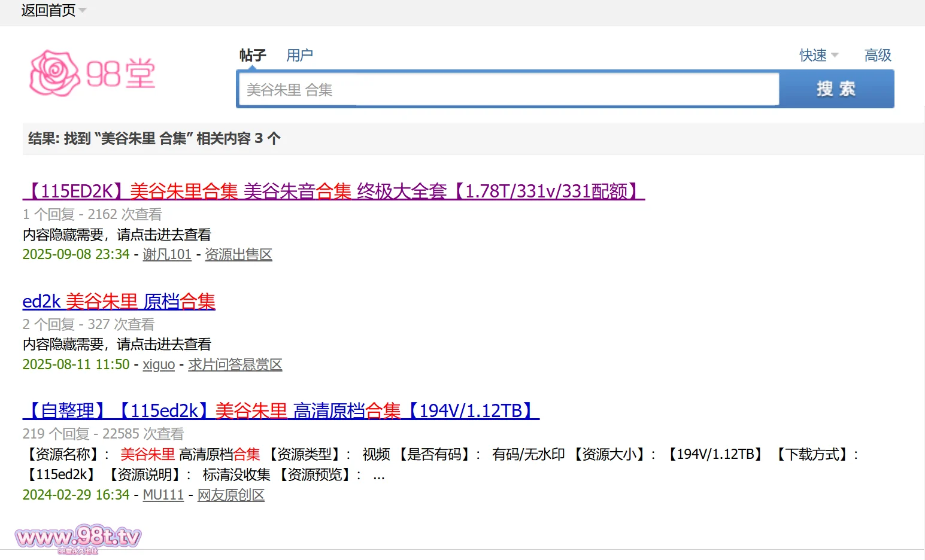Click the 返回首页 text link
Screen dimensions: 925x560
pyautogui.click(x=48, y=10)
